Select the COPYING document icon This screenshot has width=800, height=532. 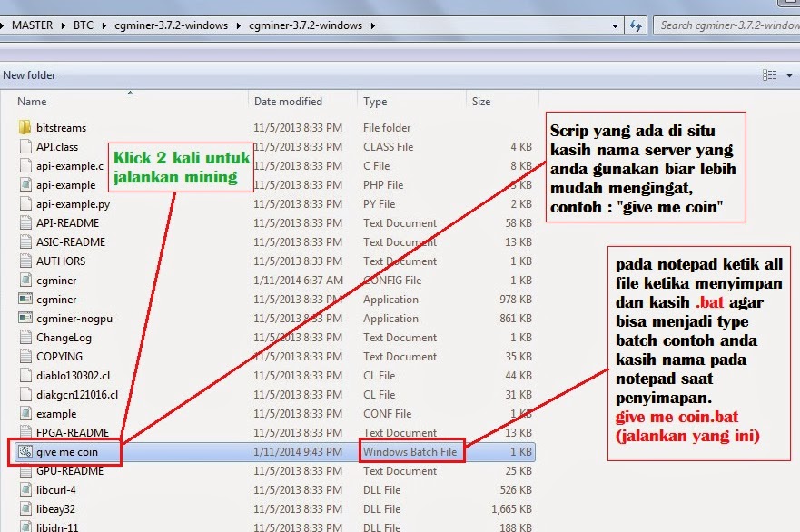click(x=25, y=357)
